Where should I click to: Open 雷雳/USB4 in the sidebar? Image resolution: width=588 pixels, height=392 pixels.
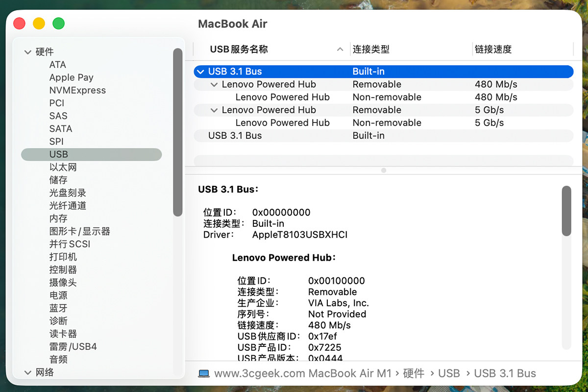tap(73, 346)
